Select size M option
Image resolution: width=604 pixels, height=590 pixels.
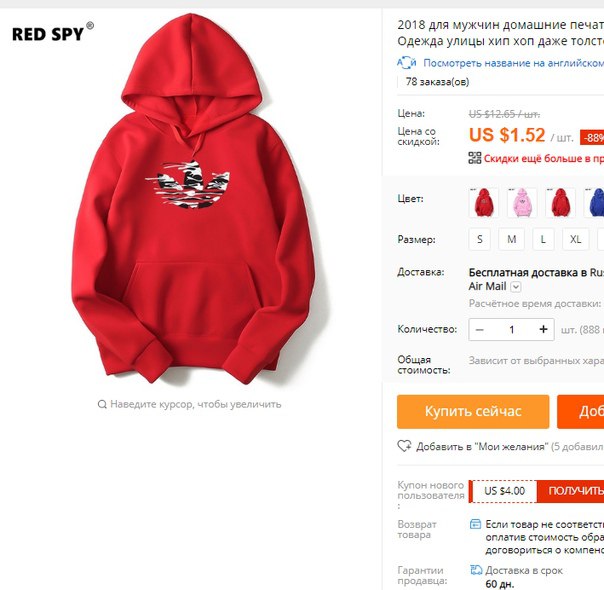click(511, 239)
